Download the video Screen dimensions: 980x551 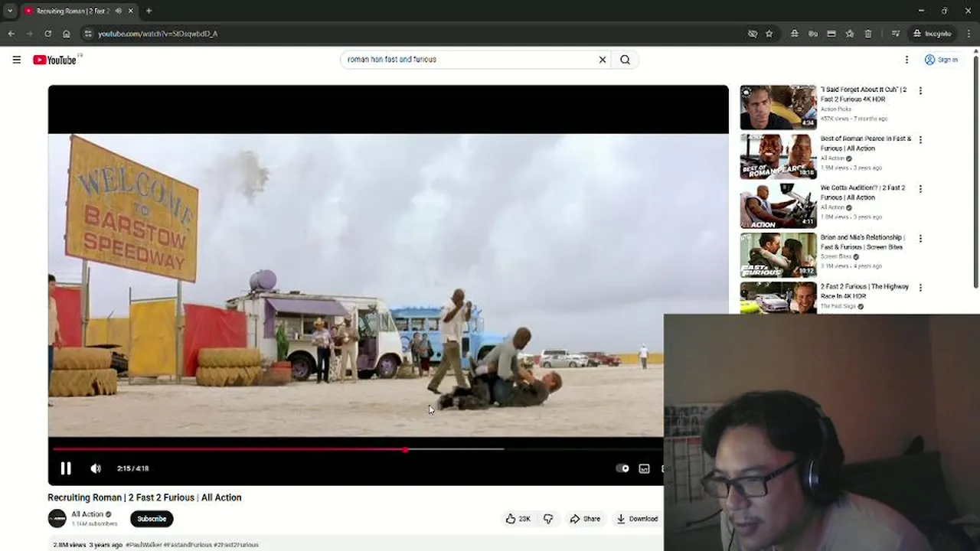[637, 519]
